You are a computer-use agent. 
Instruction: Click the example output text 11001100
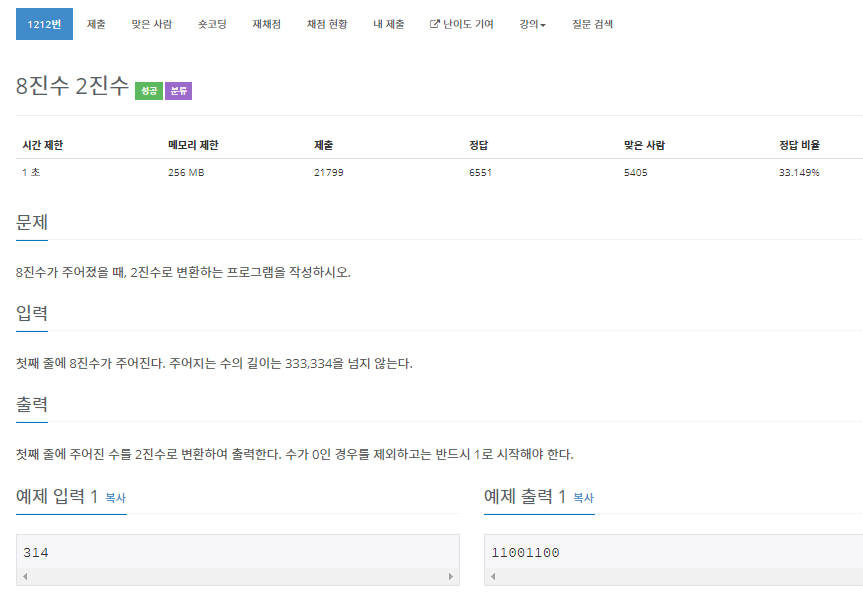pyautogui.click(x=525, y=552)
